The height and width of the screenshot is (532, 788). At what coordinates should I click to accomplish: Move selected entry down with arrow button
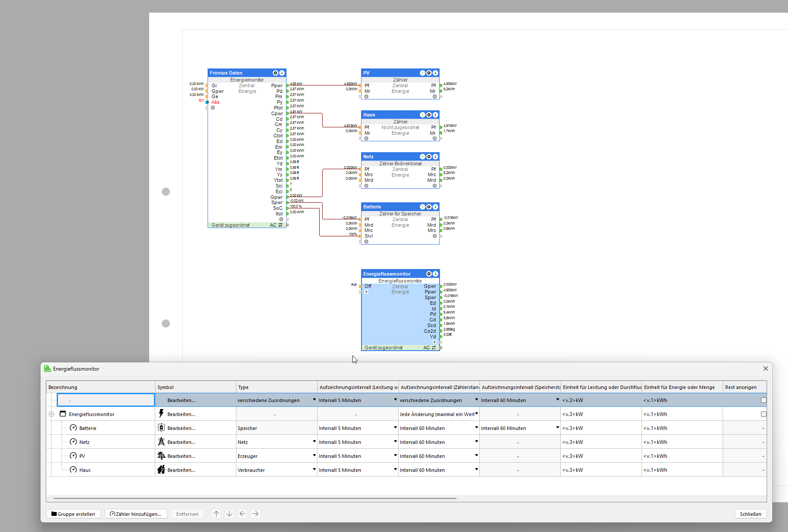click(x=229, y=514)
